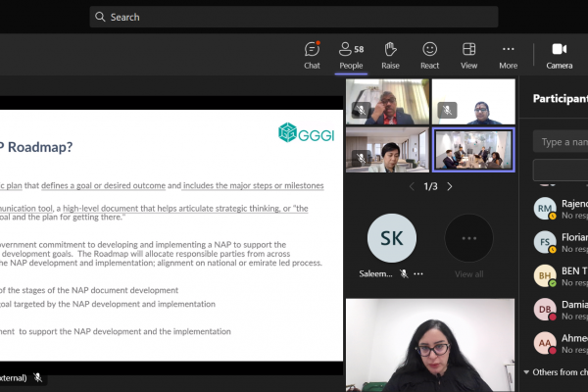Open the meeting Chat panel
The image size is (588, 392).
[312, 55]
